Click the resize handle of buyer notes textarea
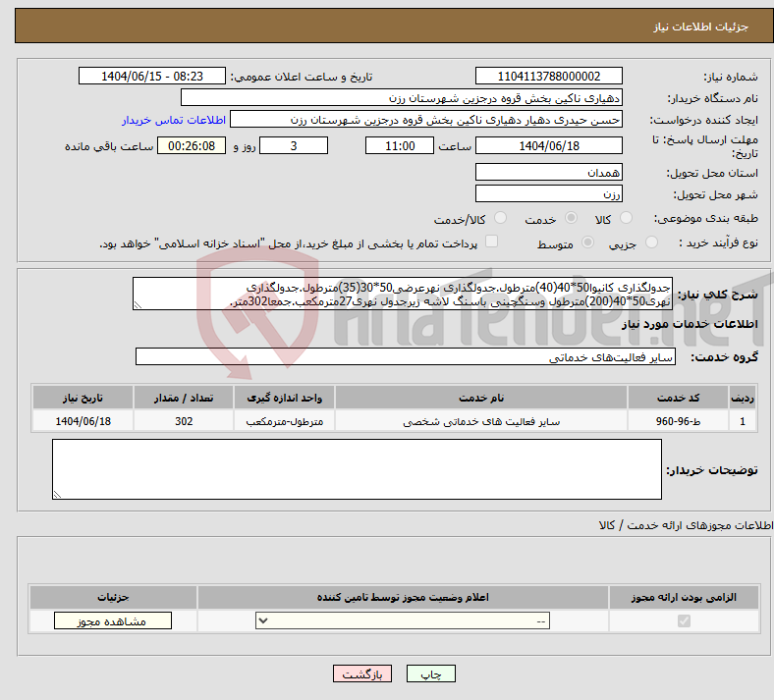774x700 pixels. 57,494
